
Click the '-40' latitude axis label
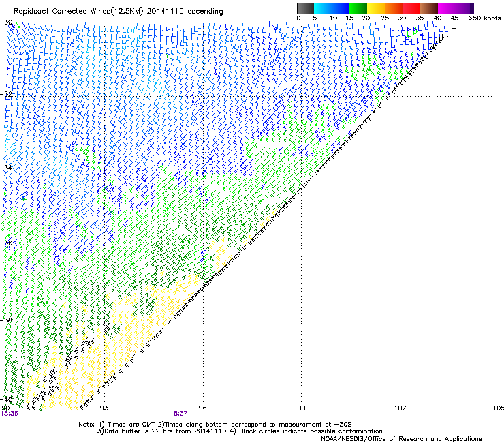tap(6, 400)
